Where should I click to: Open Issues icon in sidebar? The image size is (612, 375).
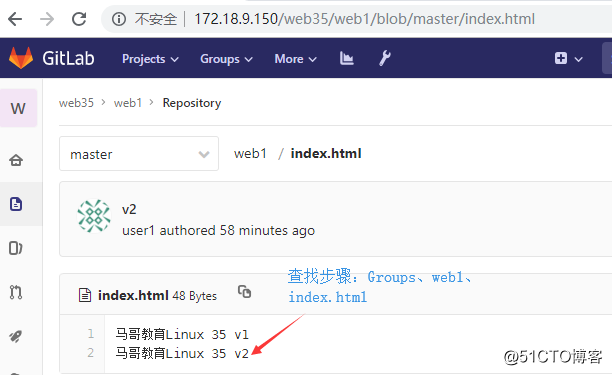(16, 248)
